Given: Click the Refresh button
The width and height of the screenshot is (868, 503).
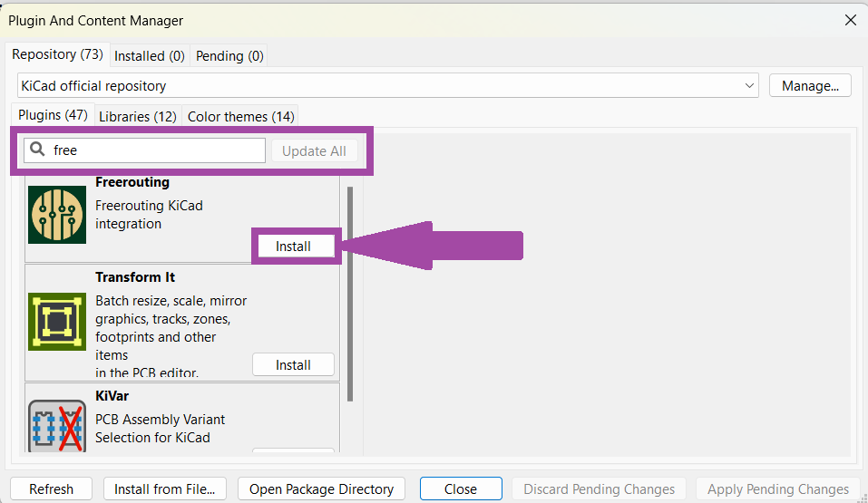Looking at the screenshot, I should pyautogui.click(x=51, y=489).
